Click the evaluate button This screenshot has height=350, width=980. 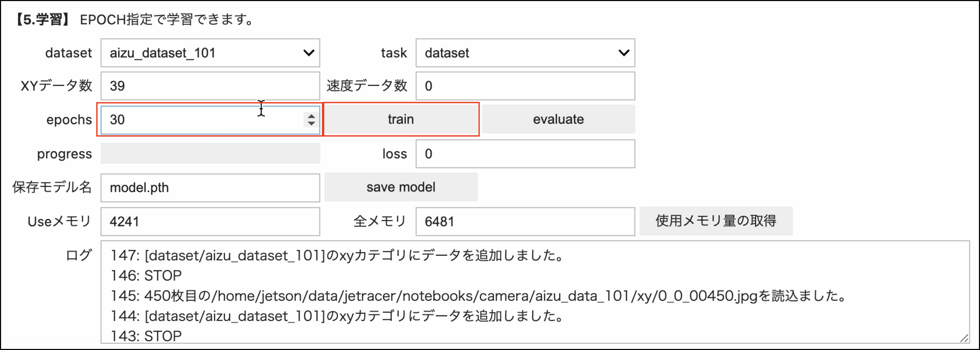(x=558, y=119)
